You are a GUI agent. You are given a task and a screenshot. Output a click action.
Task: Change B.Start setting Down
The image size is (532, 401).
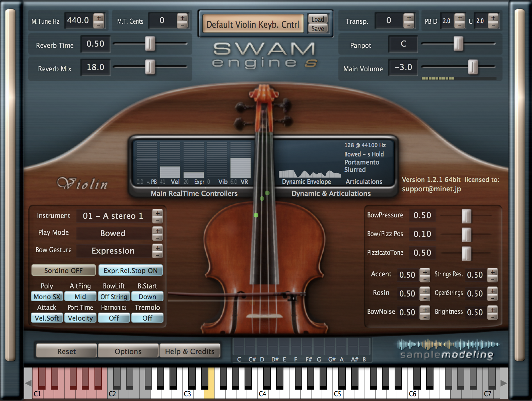[147, 297]
